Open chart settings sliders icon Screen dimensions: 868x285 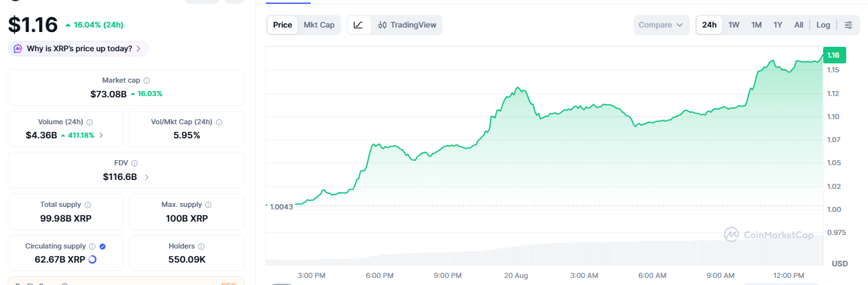point(848,25)
